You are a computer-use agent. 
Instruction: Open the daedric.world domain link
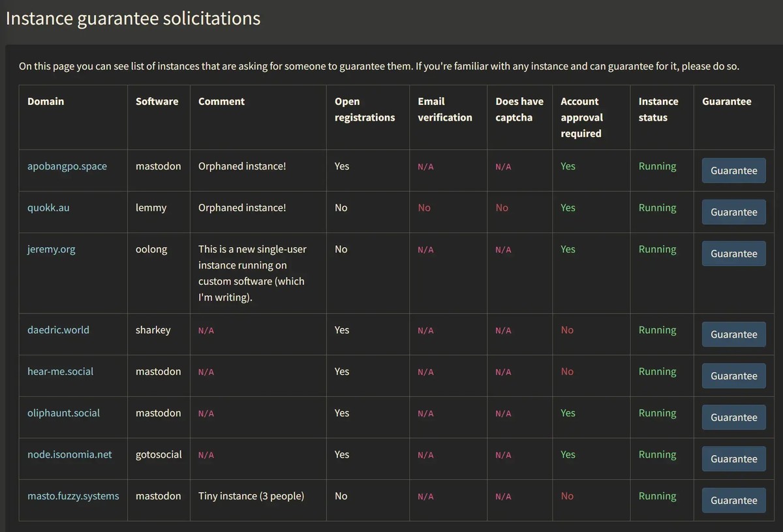58,330
